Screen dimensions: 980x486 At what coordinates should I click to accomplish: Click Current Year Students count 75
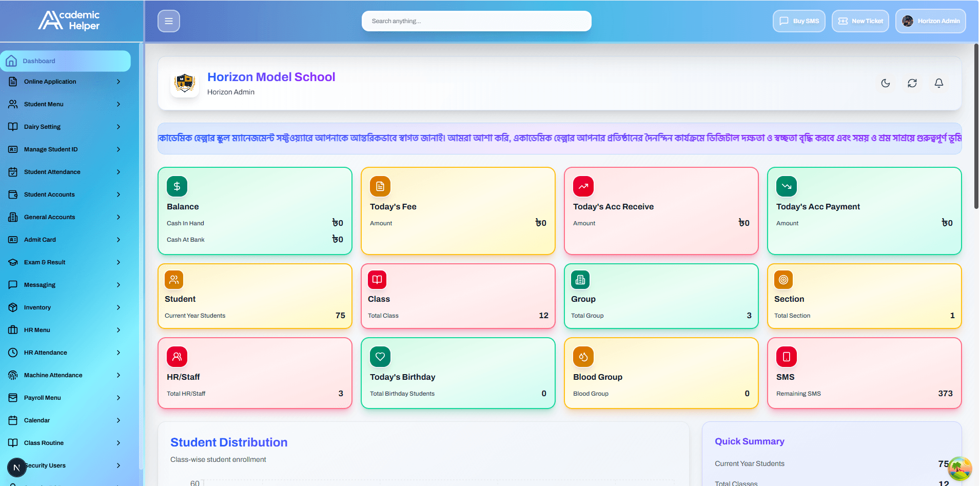(340, 316)
